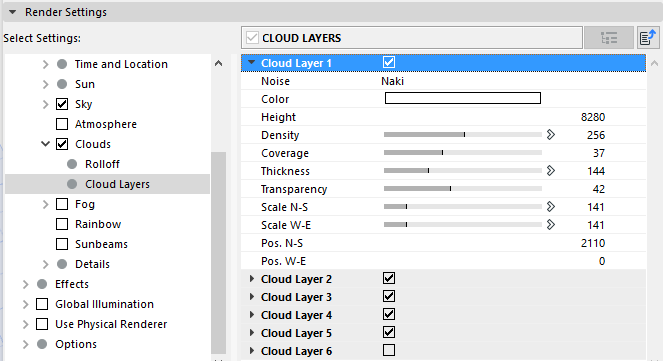Enable the Global Illumination checkbox
663x361 pixels.
pyautogui.click(x=42, y=304)
